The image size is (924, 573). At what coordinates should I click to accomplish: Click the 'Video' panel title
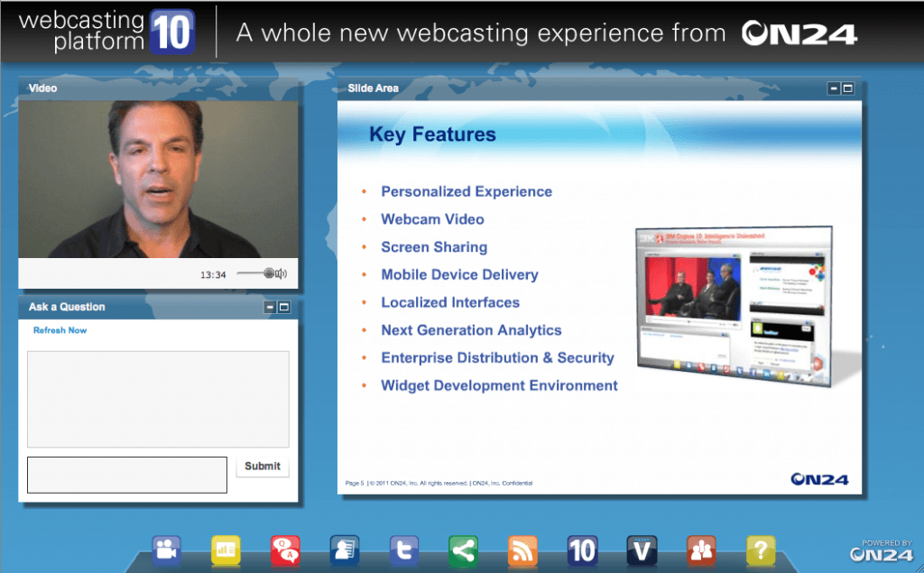click(43, 88)
